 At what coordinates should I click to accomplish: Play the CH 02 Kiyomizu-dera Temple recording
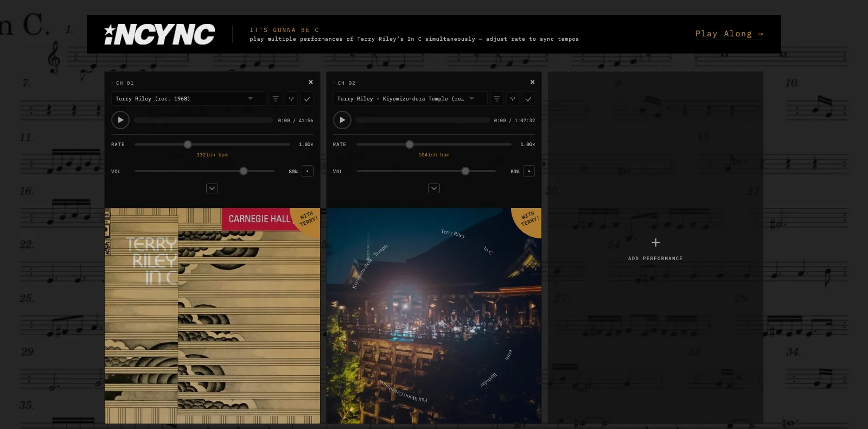pos(342,120)
